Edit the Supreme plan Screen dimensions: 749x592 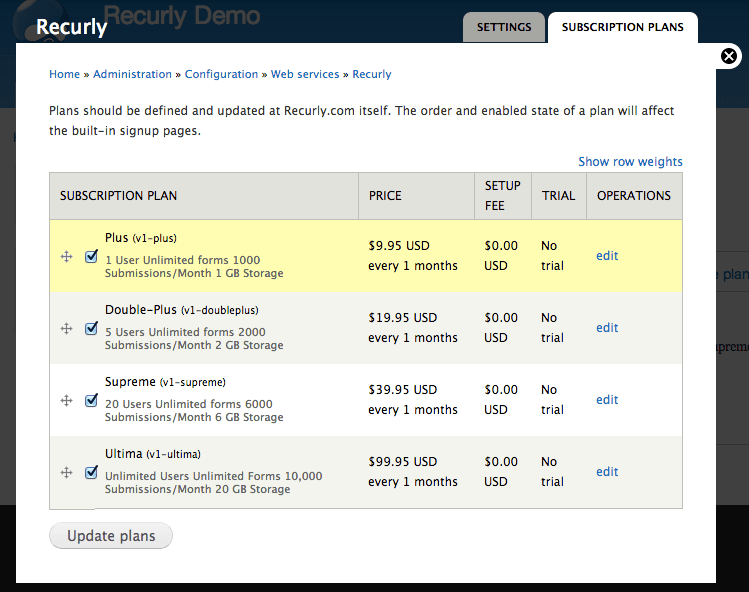pyautogui.click(x=607, y=399)
